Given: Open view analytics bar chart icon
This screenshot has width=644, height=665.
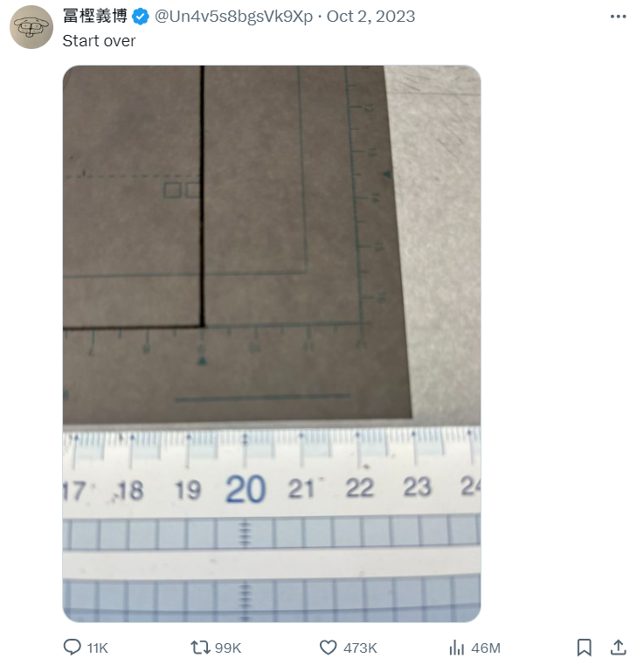Looking at the screenshot, I should [x=457, y=648].
